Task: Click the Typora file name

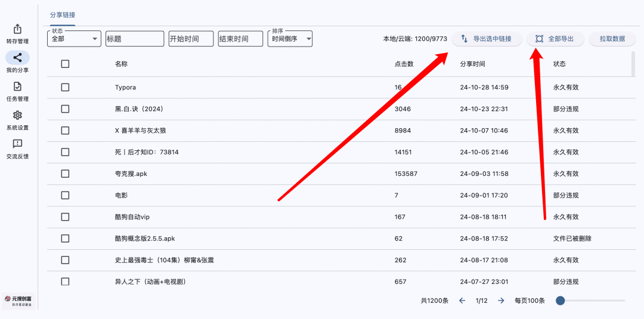Action: click(x=125, y=88)
